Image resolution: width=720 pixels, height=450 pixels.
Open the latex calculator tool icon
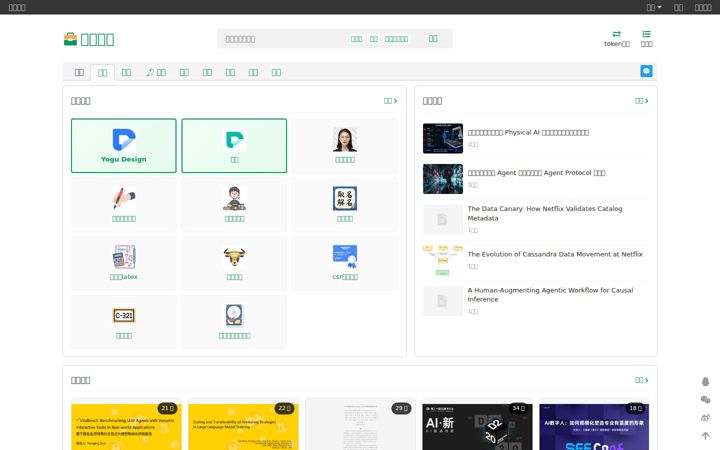[124, 256]
